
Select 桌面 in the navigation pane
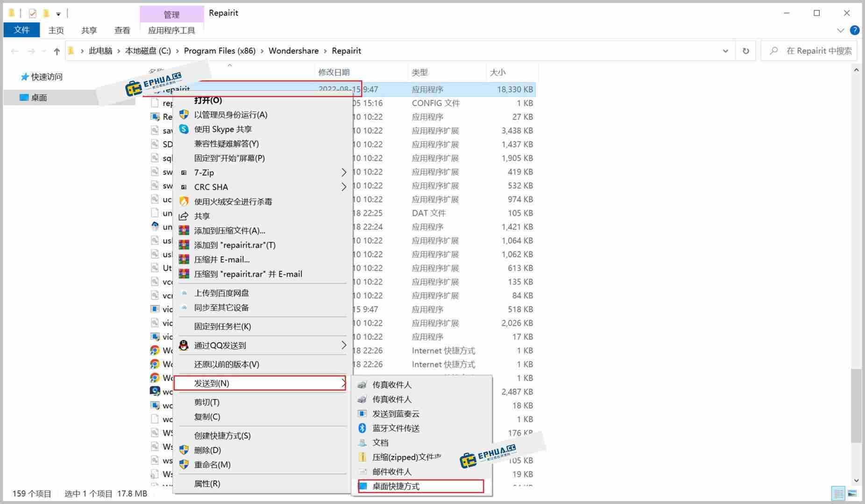[39, 97]
